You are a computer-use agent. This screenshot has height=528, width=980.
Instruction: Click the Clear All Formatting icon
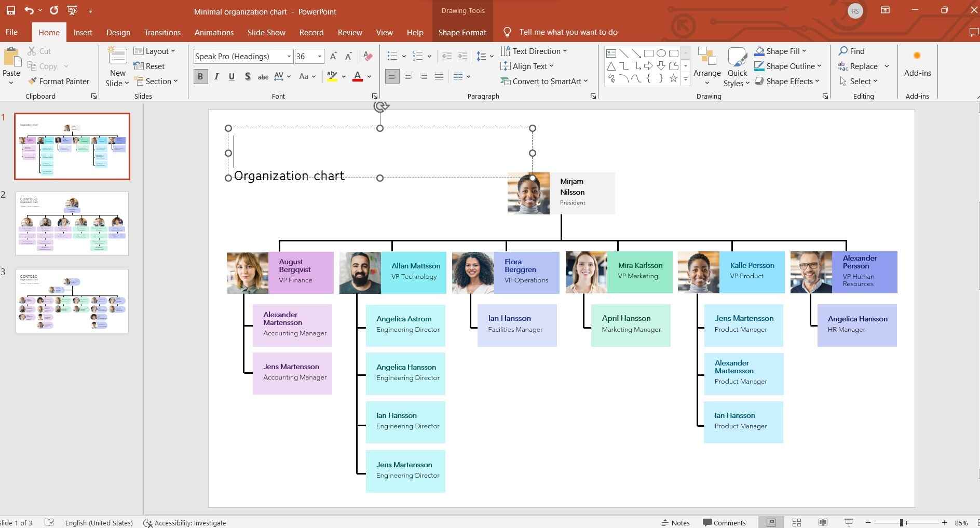pyautogui.click(x=368, y=56)
